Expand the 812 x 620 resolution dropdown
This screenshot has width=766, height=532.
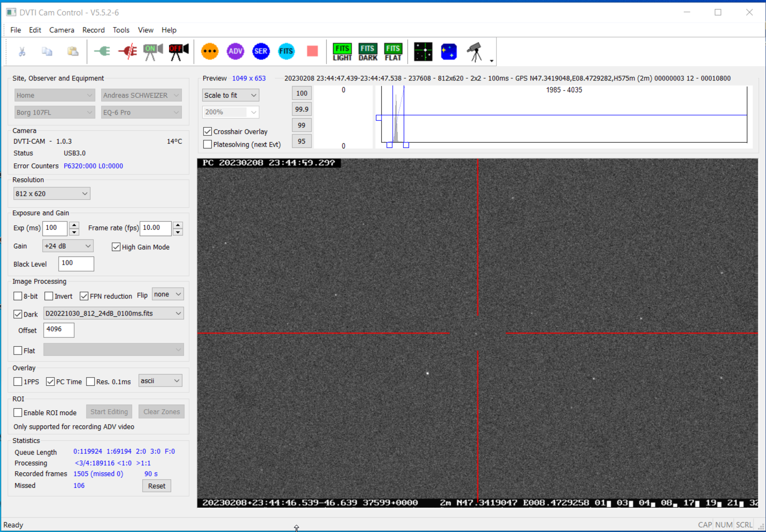[x=52, y=194]
